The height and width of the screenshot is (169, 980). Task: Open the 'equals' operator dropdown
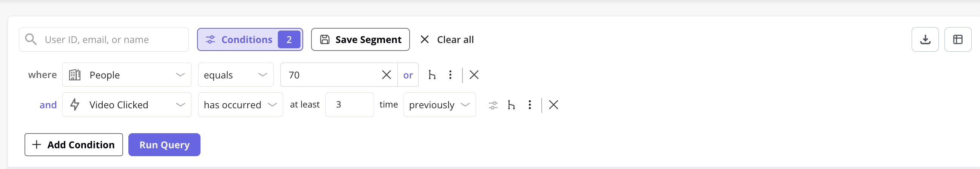pyautogui.click(x=236, y=75)
